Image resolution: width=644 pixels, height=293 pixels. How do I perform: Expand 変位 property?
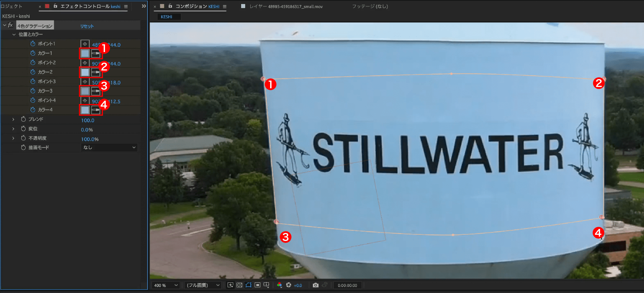14,129
